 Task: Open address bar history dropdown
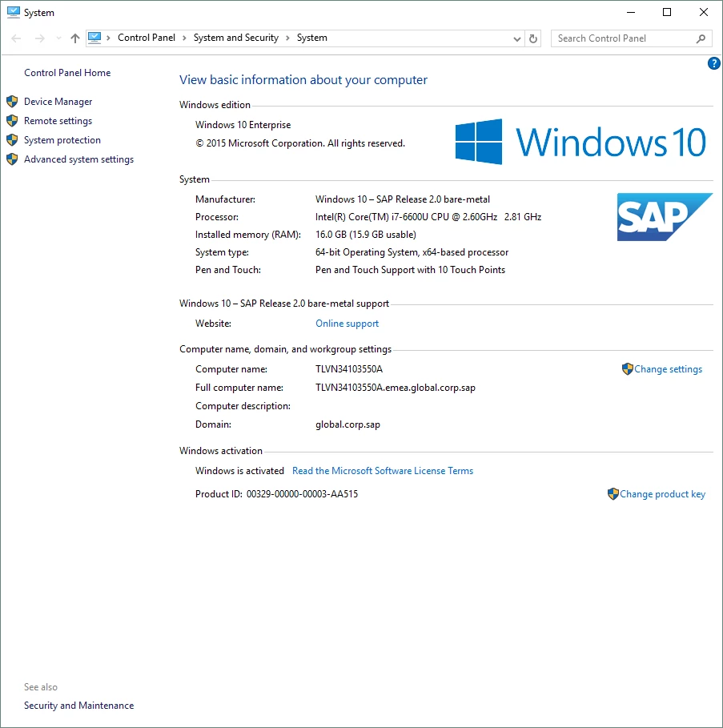pyautogui.click(x=517, y=39)
